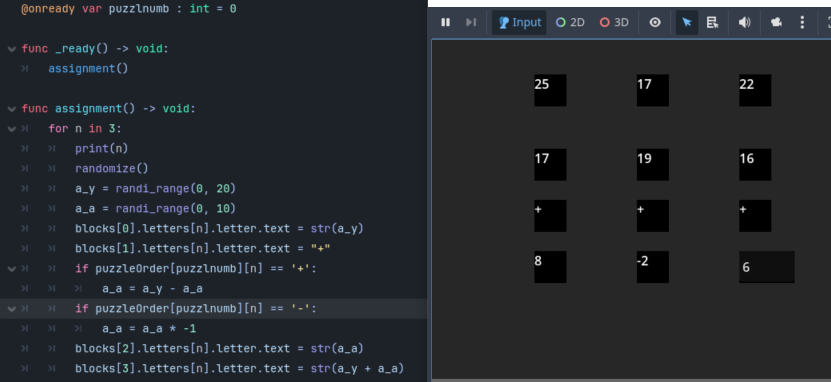Click the camera override icon
This screenshot has height=382, width=831.
pyautogui.click(x=776, y=22)
